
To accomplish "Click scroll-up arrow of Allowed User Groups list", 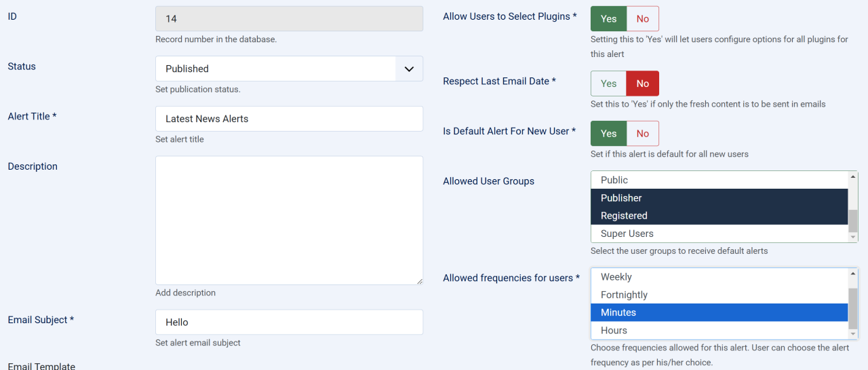I will 853,177.
